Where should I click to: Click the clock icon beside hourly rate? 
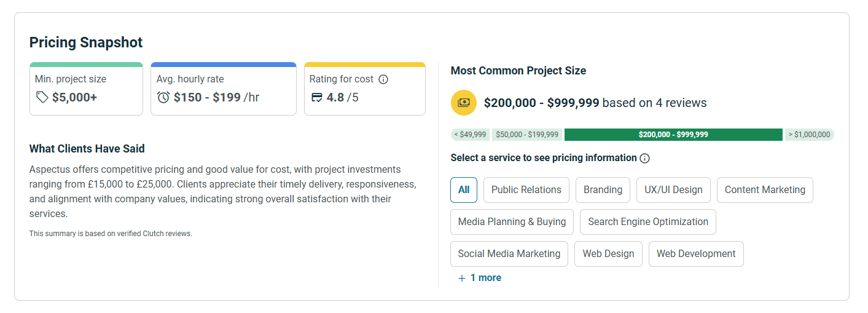point(163,97)
